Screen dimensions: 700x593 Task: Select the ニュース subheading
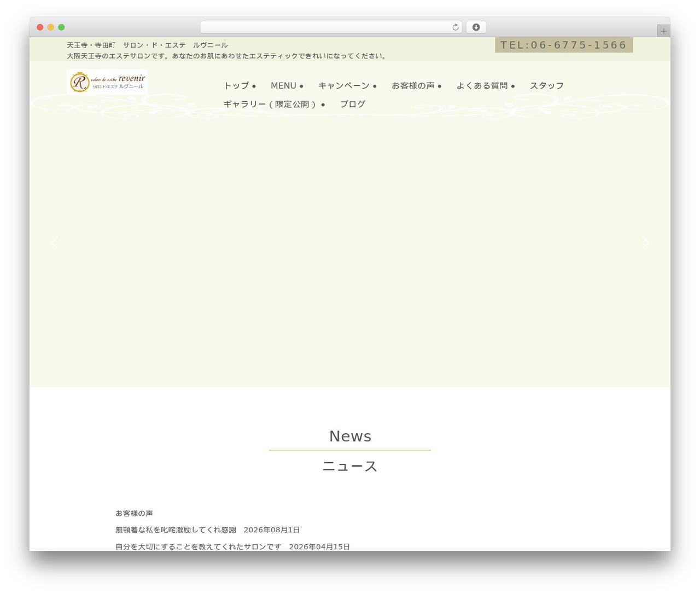[x=350, y=466]
